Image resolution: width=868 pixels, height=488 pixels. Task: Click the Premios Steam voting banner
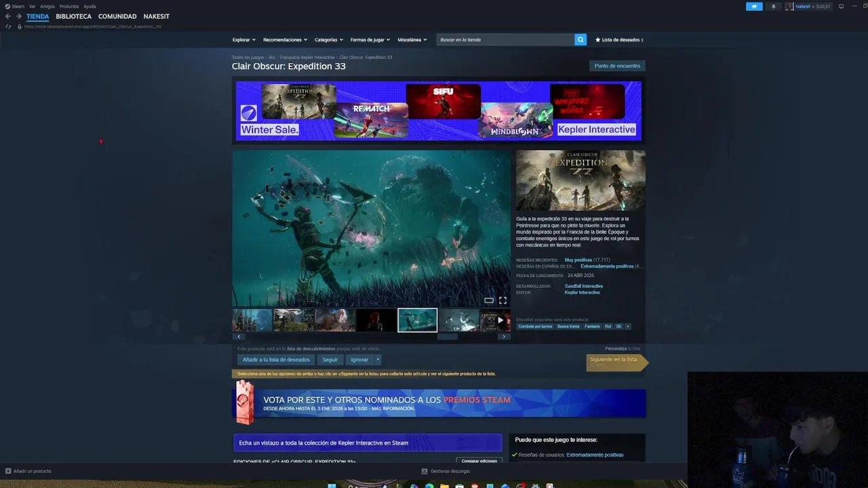click(x=439, y=403)
